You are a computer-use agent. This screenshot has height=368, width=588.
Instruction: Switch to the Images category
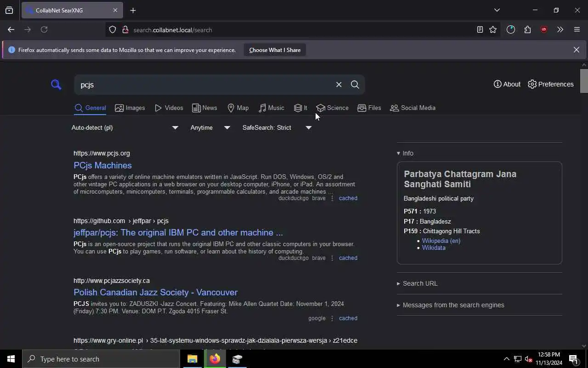click(x=130, y=108)
